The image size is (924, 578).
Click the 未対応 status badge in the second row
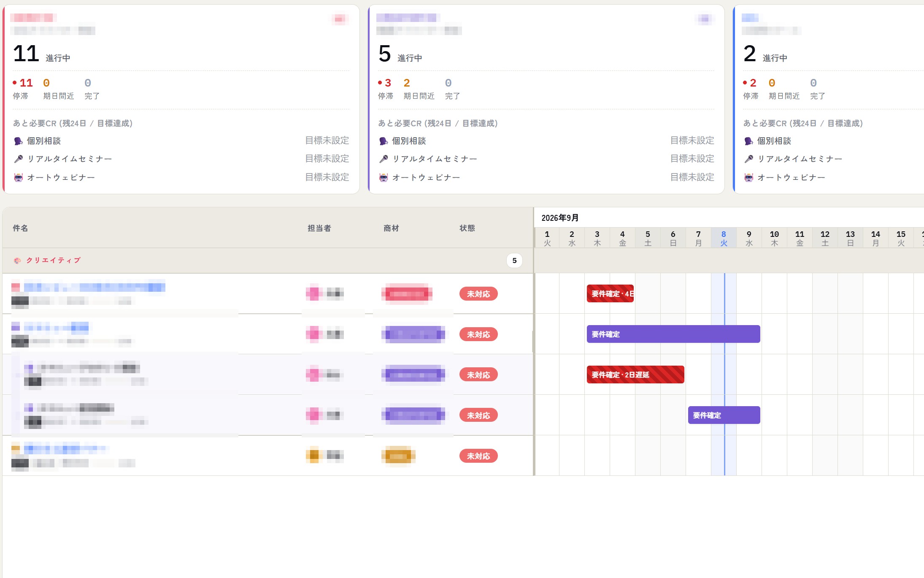[x=478, y=334]
